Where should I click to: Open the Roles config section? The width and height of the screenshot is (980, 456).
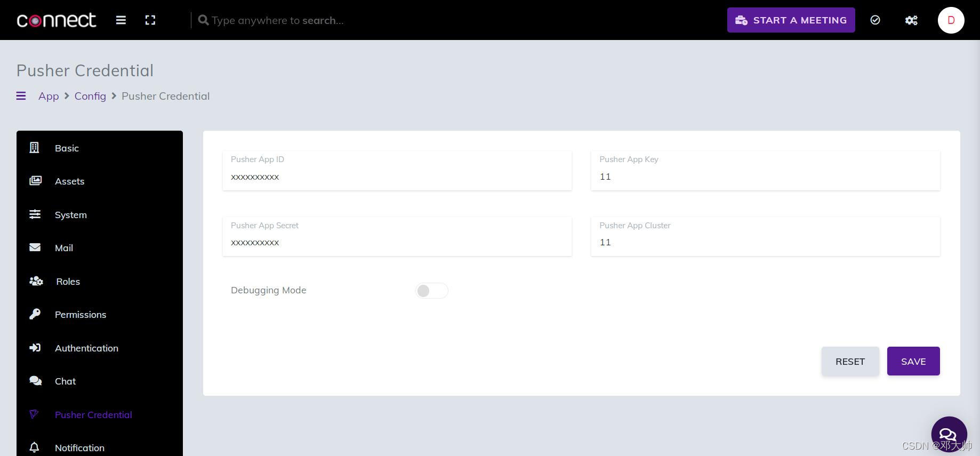click(100, 281)
